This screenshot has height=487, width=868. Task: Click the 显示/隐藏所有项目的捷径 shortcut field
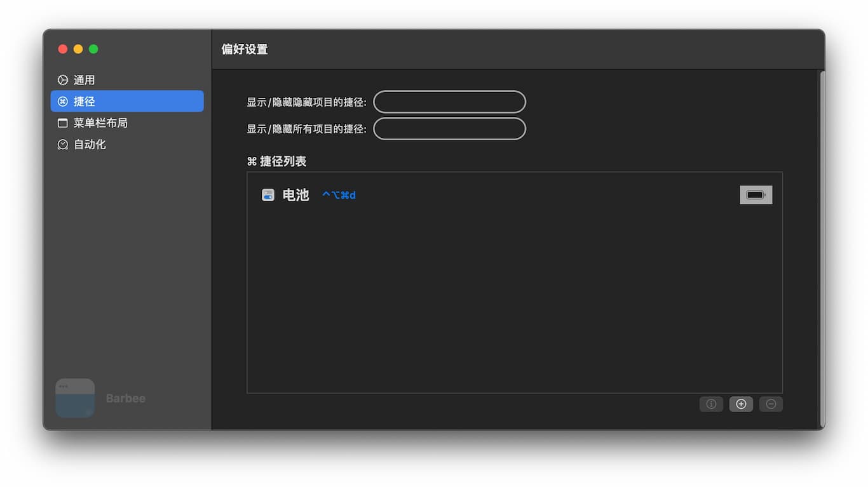coord(449,129)
